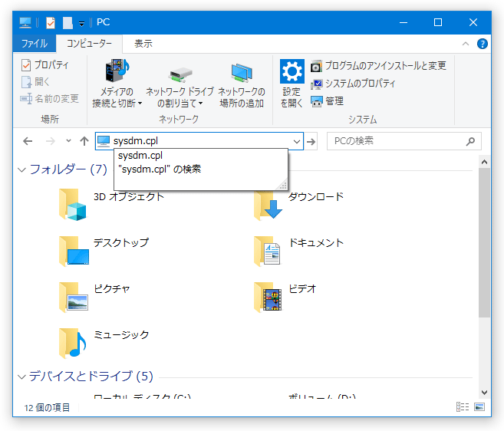This screenshot has width=504, height=431.
Task: Click the ネットワーク ドライブの割り当て icon
Action: [x=180, y=74]
